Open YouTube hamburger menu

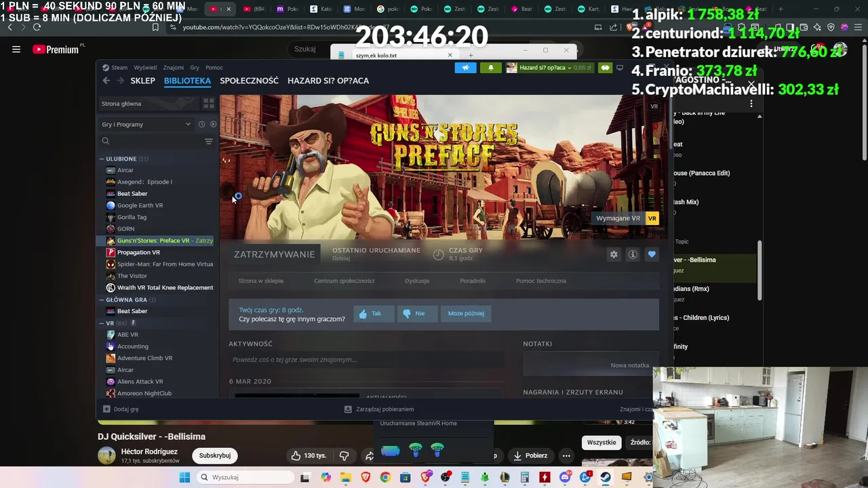16,49
